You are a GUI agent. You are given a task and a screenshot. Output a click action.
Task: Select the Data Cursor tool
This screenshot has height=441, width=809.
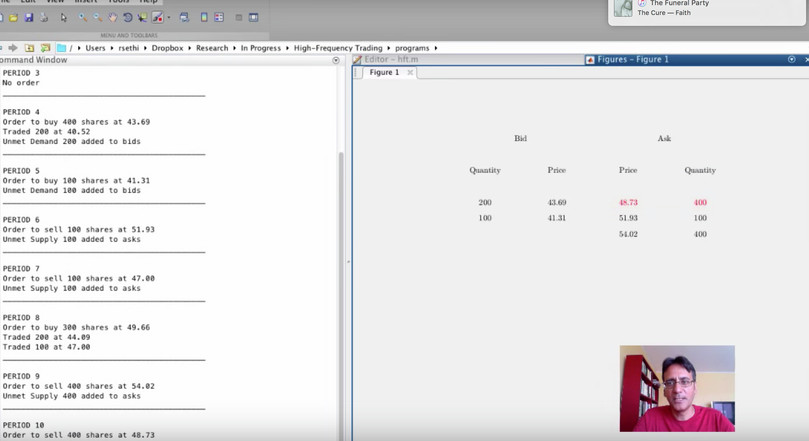pyautogui.click(x=142, y=18)
